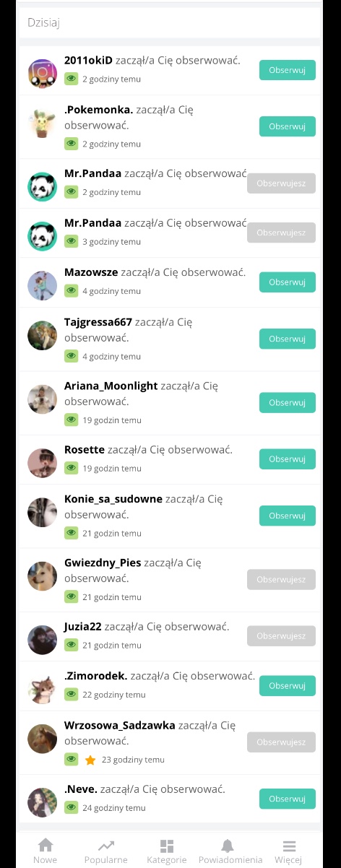Follow 2011okiD with the Obserwuj button
Screen dimensions: 341x868
pyautogui.click(x=288, y=70)
